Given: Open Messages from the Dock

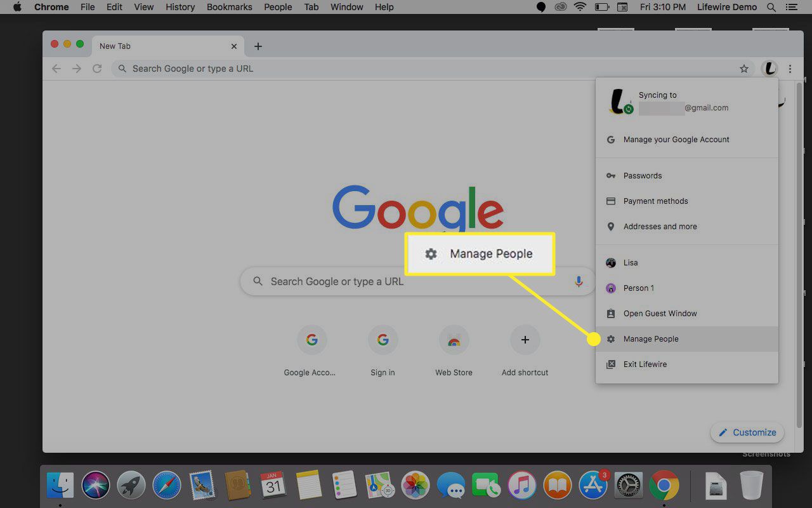Looking at the screenshot, I should tap(451, 486).
